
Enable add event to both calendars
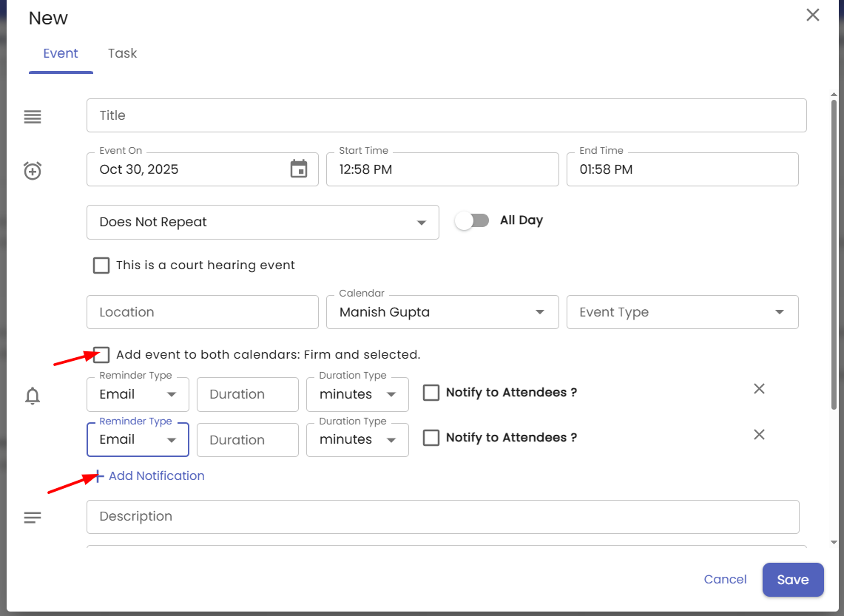(x=101, y=355)
